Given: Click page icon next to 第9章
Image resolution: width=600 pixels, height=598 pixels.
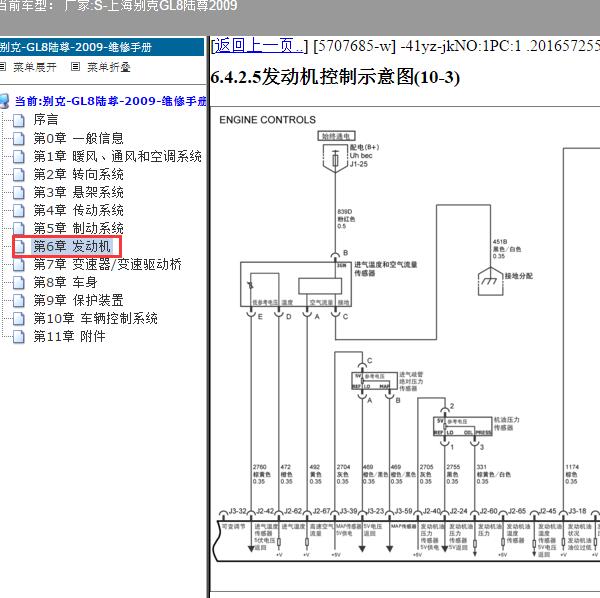Looking at the screenshot, I should pyautogui.click(x=19, y=301).
